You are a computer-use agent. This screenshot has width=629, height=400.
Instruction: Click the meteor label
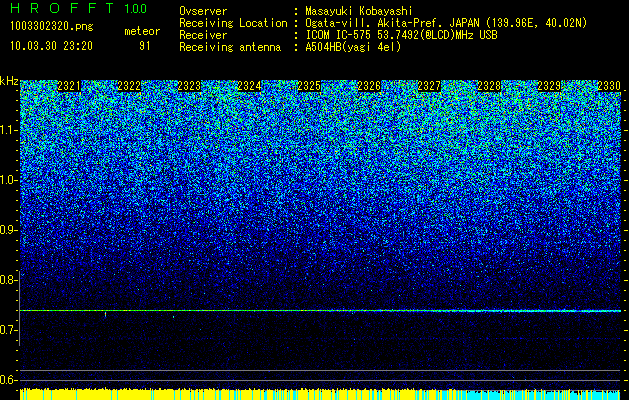(142, 31)
